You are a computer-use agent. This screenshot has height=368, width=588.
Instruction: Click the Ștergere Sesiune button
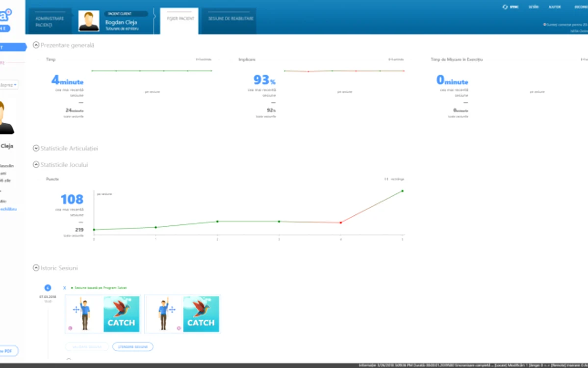(133, 346)
